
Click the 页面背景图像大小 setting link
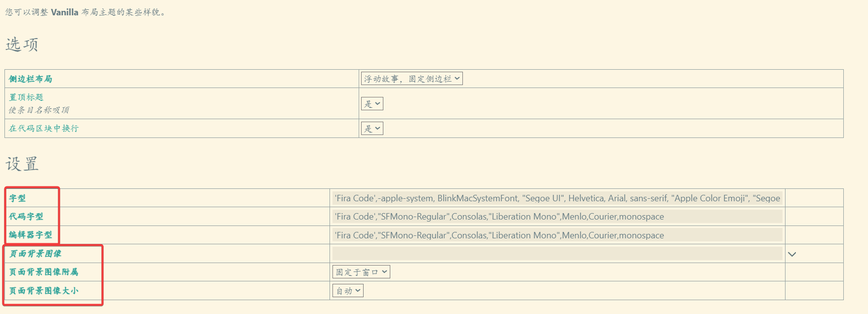click(x=43, y=291)
